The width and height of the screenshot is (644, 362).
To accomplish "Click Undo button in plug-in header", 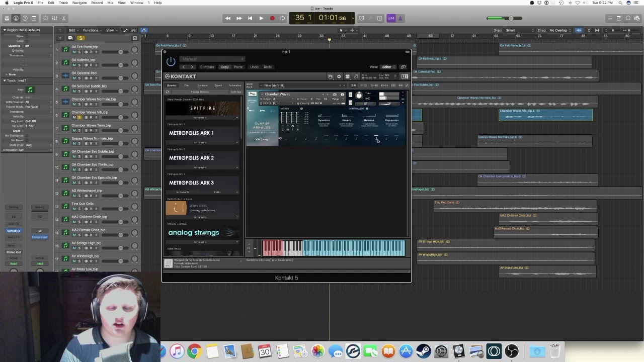I will (254, 67).
